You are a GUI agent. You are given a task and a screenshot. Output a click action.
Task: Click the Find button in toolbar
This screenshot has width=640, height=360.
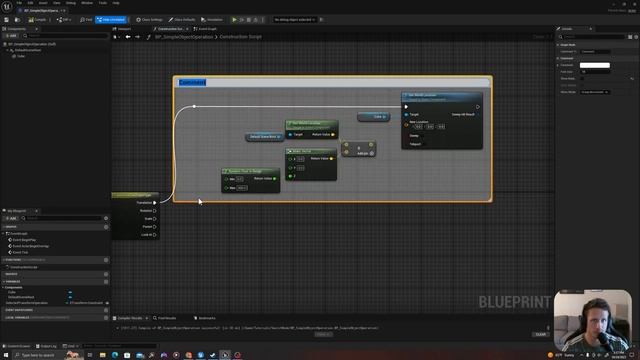(86, 20)
